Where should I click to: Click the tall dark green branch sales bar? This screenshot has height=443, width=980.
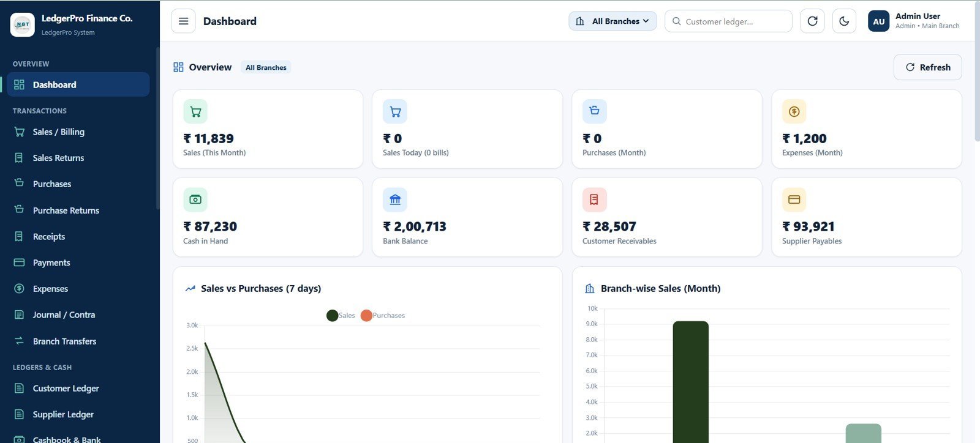(690, 382)
